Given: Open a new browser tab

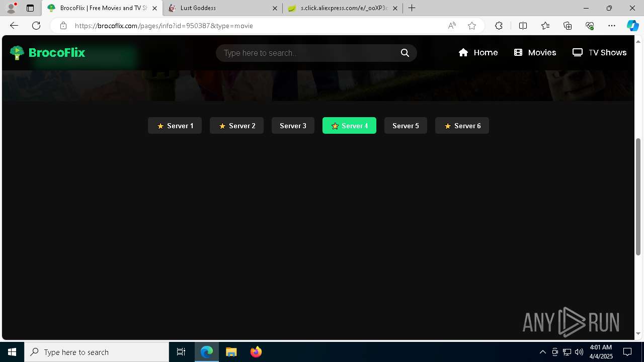Looking at the screenshot, I should coord(412,8).
